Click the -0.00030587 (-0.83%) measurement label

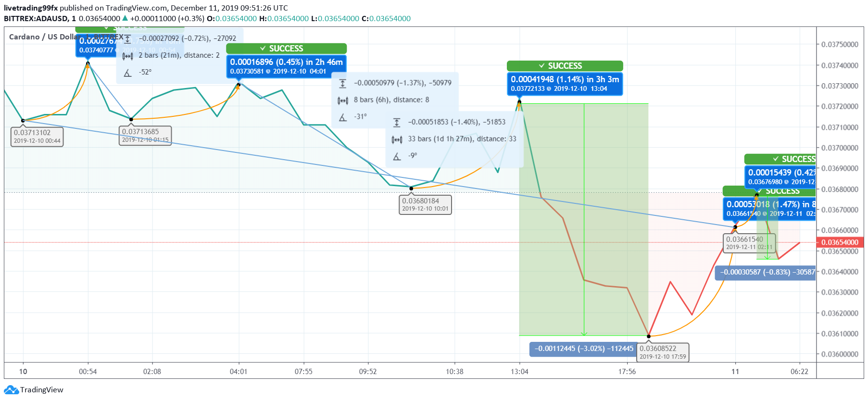(x=766, y=273)
